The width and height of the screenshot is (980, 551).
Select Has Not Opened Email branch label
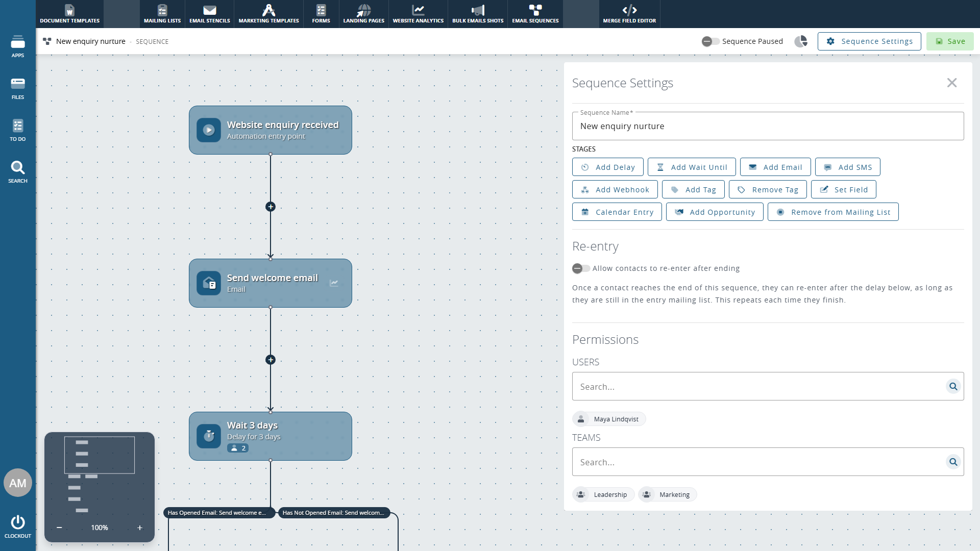click(x=334, y=513)
